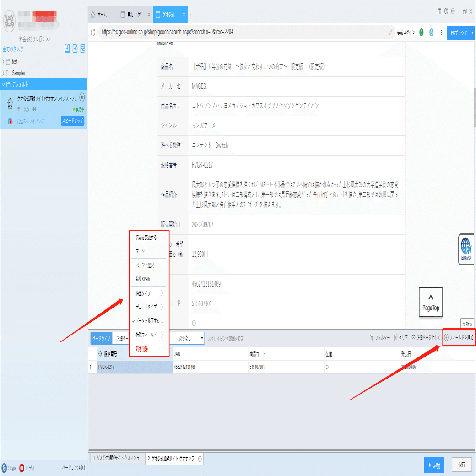Open a new tab with the plus icon
Image resolution: width=476 pixels, height=476 pixels.
click(x=191, y=15)
